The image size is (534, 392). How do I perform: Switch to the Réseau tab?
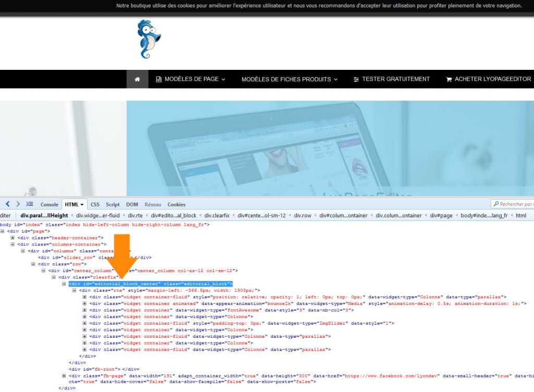point(153,204)
